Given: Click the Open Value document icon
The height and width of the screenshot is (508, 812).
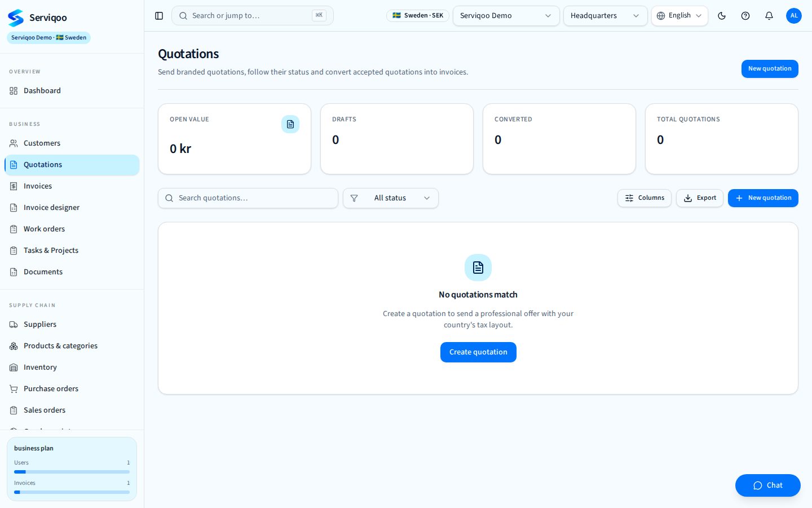Looking at the screenshot, I should pyautogui.click(x=290, y=124).
